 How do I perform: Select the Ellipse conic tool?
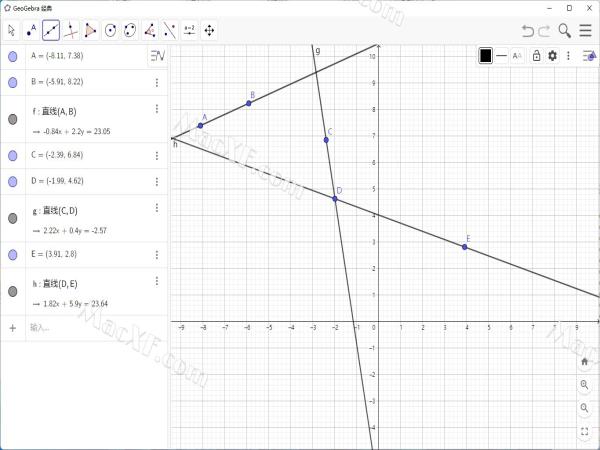130,31
